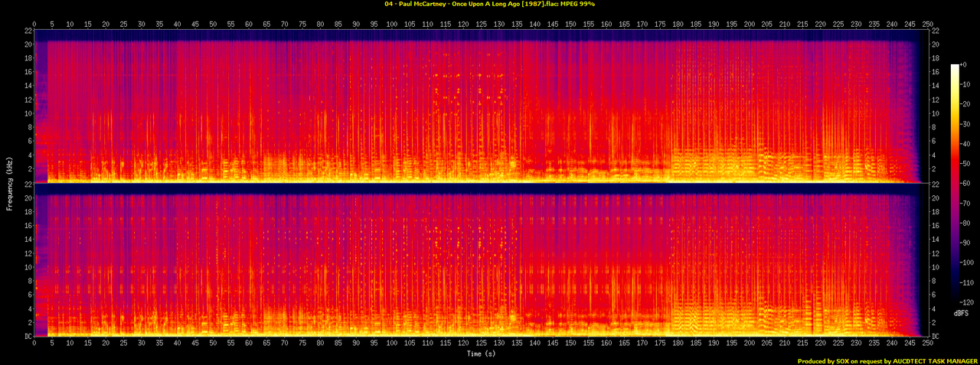Viewport: 980px width, 365px height.
Task: Click the 'dBFS' label under the color scale
Action: pos(961,313)
